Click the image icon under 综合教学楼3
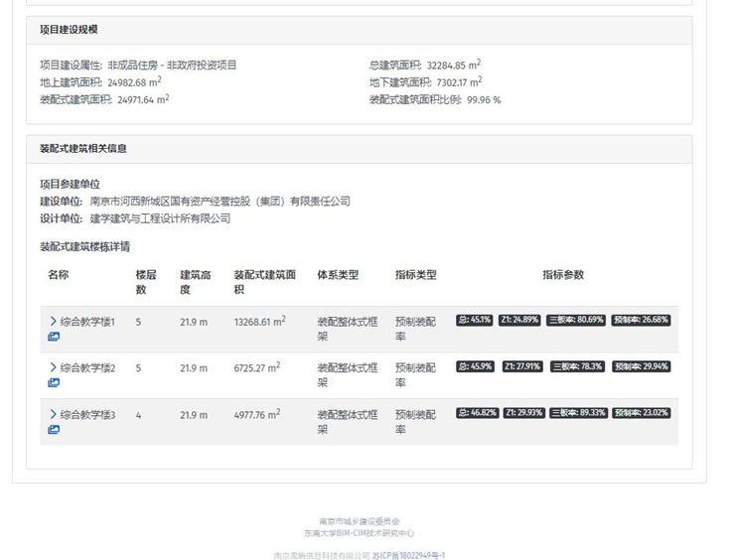The width and height of the screenshot is (735, 560). pyautogui.click(x=54, y=430)
